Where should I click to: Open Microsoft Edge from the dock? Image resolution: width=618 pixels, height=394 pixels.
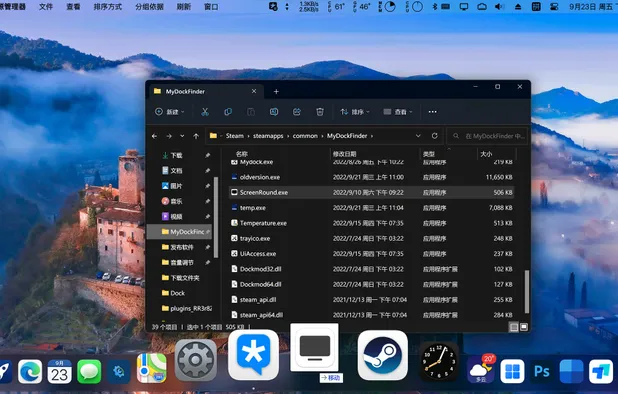tap(30, 371)
